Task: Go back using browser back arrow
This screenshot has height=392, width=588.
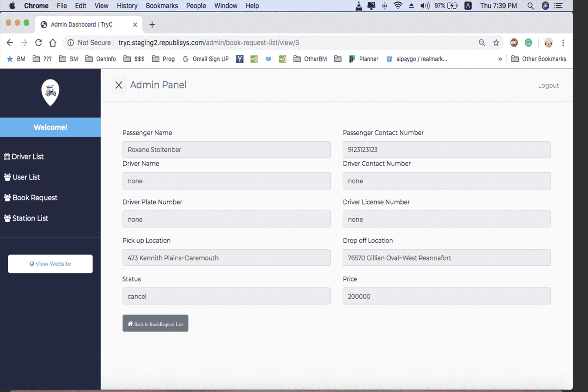Action: 10,43
